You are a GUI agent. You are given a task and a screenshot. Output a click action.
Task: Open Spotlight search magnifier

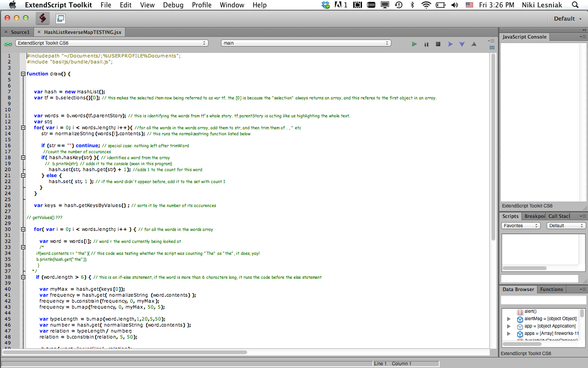[575, 5]
